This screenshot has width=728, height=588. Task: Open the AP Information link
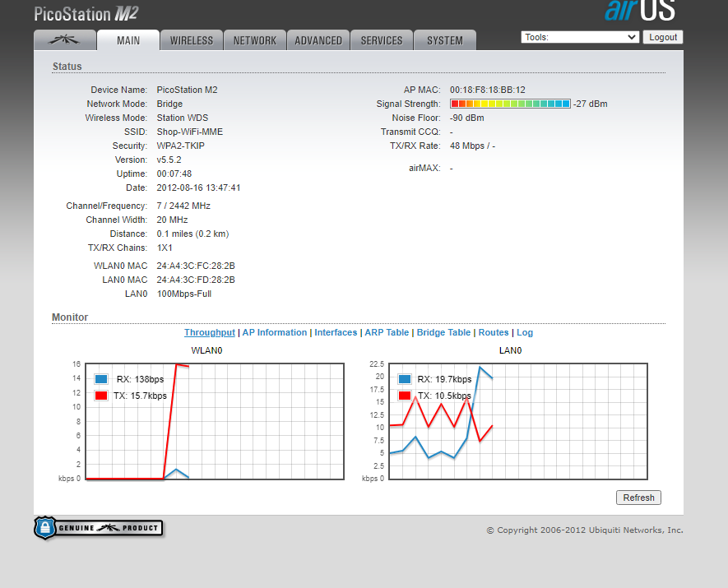(275, 332)
